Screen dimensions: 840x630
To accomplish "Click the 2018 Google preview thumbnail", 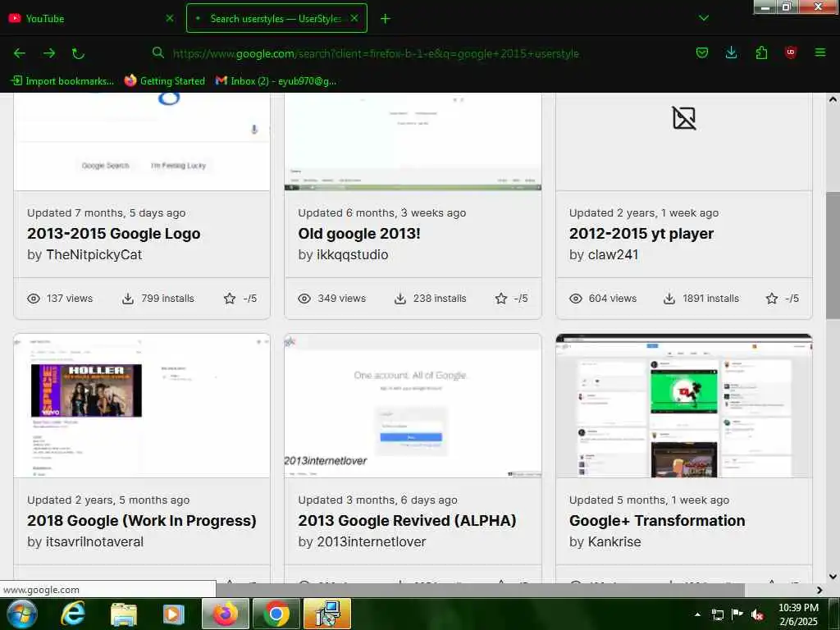I will pyautogui.click(x=142, y=405).
